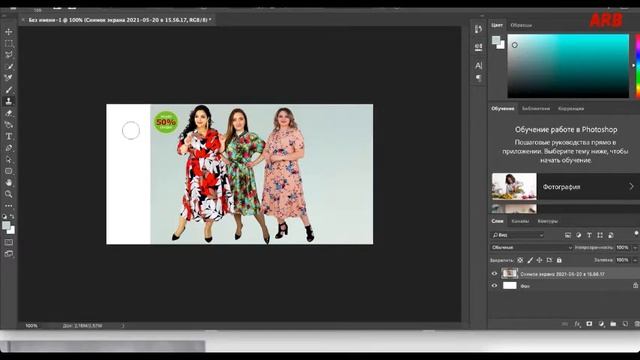640x360 pixels.
Task: Switch to the Слои layers tab
Action: click(x=497, y=221)
